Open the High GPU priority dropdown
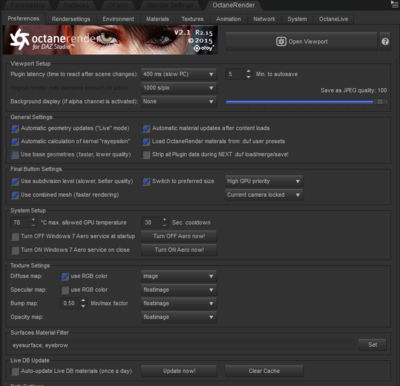This screenshot has height=386, width=400. click(264, 181)
